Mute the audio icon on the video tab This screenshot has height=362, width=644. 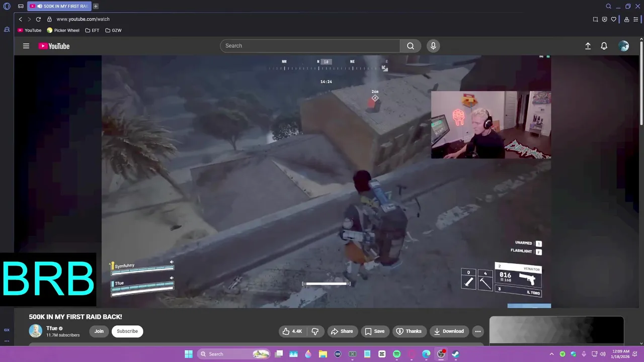pyautogui.click(x=40, y=7)
